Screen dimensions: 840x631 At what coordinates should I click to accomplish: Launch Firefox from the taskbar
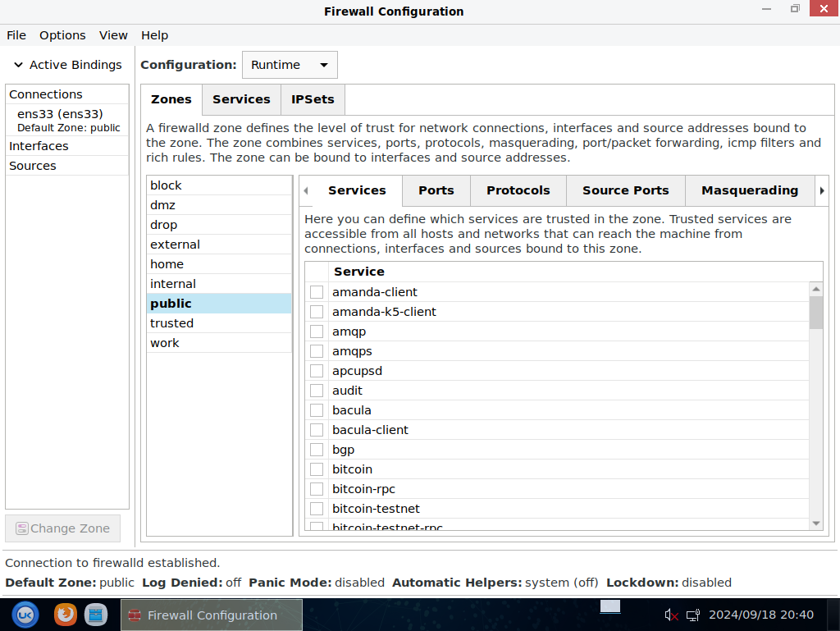(66, 614)
